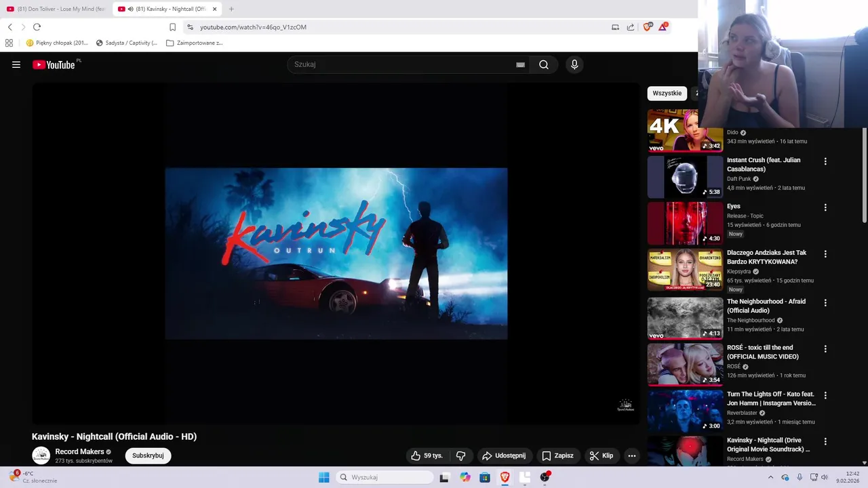Select the Wszystkie filter chip
868x488 pixels.
667,94
